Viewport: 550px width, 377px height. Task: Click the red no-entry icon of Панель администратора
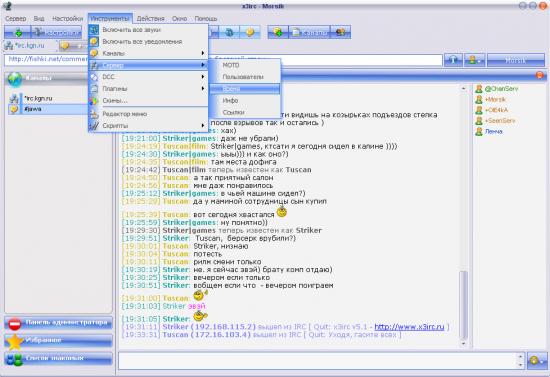click(15, 323)
